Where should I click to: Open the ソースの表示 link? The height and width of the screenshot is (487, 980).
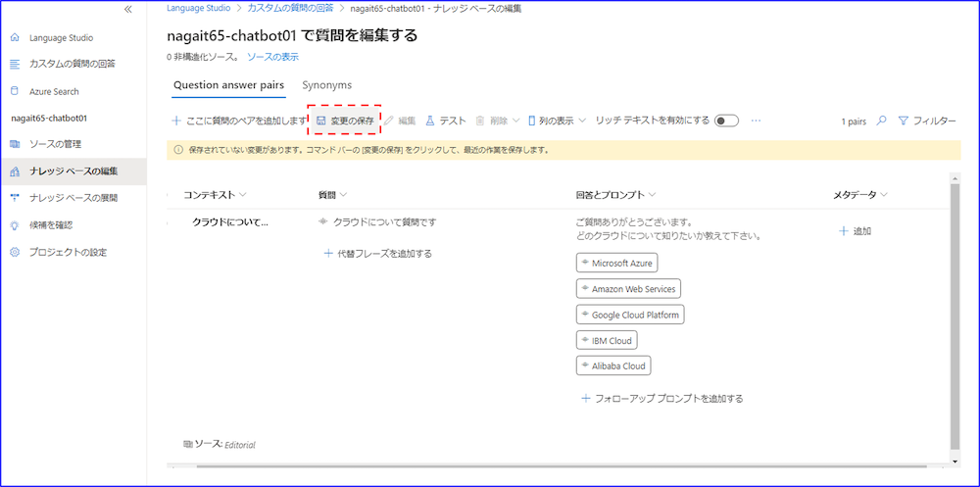pos(272,57)
